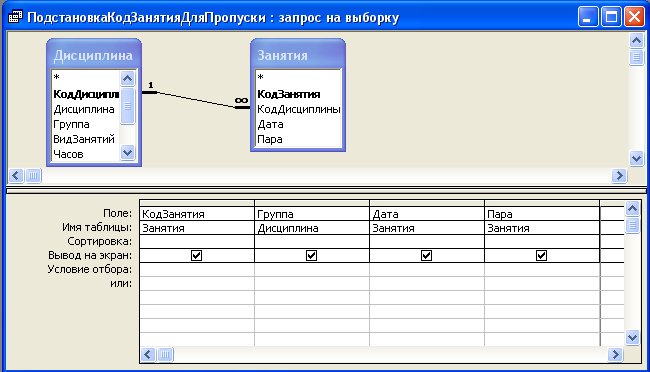Select column header bar above Дата
This screenshot has width=650, height=372.
427,203
